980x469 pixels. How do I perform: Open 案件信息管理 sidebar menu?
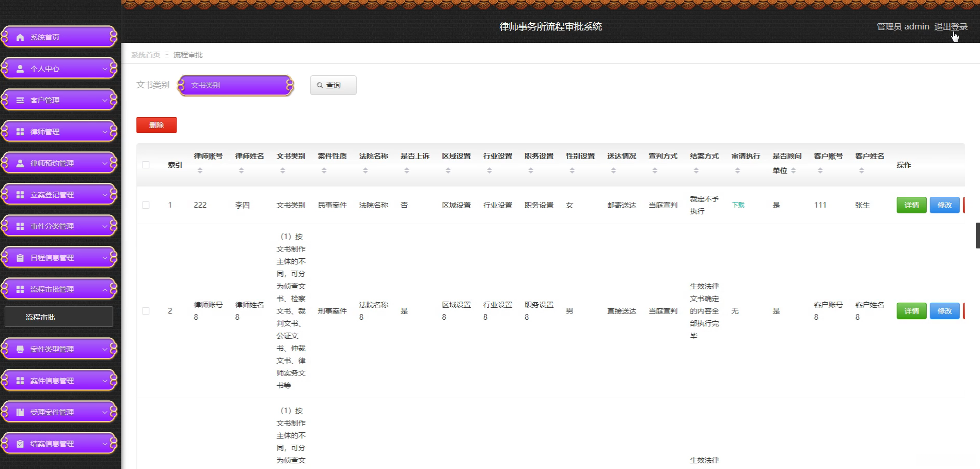coord(59,381)
